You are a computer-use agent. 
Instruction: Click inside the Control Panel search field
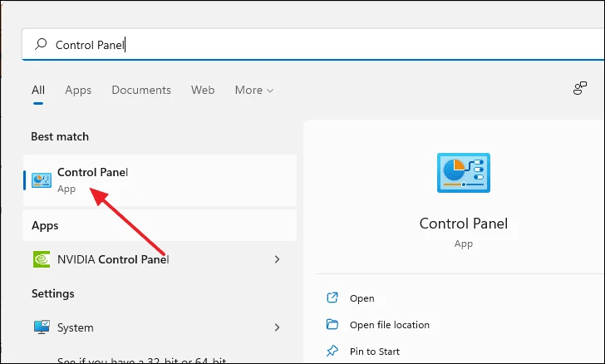312,44
